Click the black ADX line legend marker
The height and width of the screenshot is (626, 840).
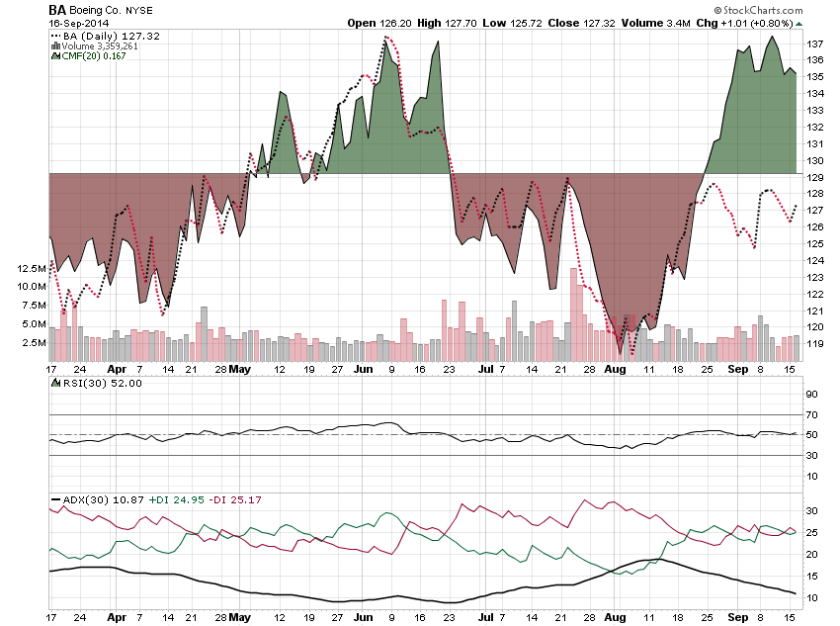click(x=55, y=500)
